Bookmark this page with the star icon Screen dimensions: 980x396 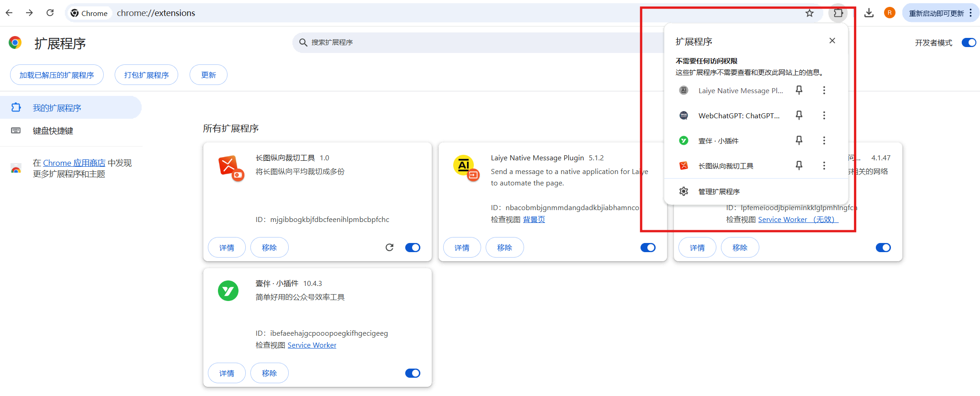[810, 13]
